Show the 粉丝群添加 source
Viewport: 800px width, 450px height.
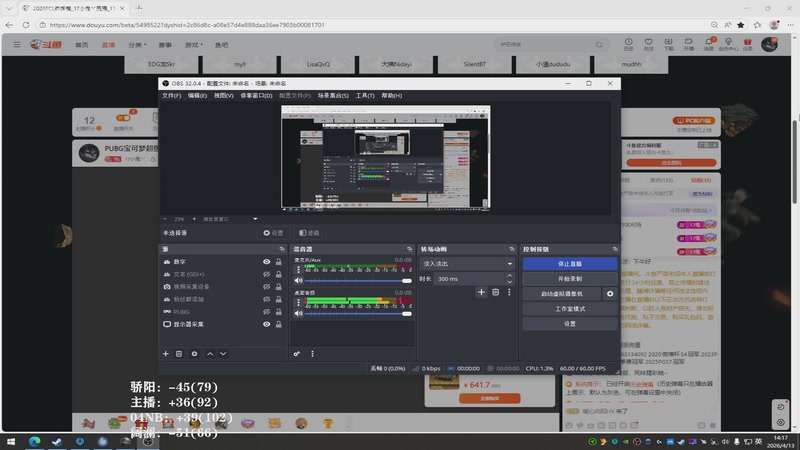coord(266,299)
